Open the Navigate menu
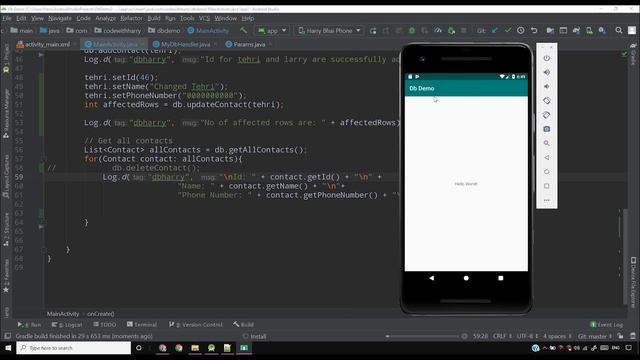Viewport: 640px width, 360px height. tap(60, 18)
